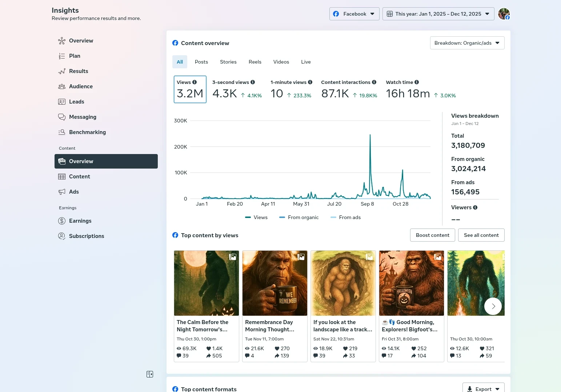The image size is (561, 392).
Task: Click the Benchmarking icon
Action: click(x=62, y=132)
